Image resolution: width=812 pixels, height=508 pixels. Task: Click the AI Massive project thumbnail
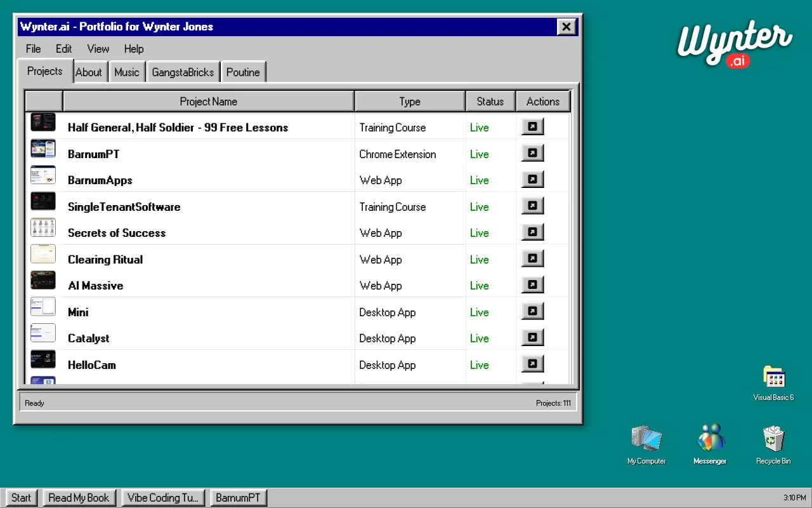click(43, 280)
